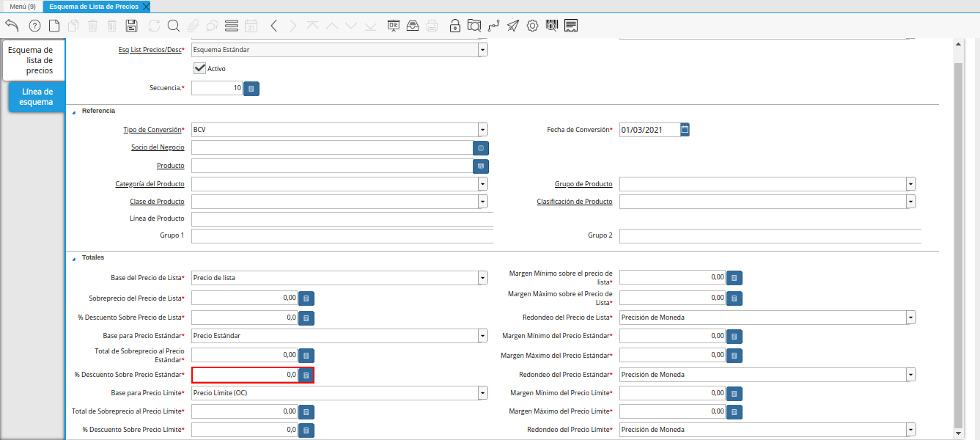This screenshot has height=440, width=980.
Task: Open Base para Precio Estándar dropdown
Action: [x=483, y=336]
